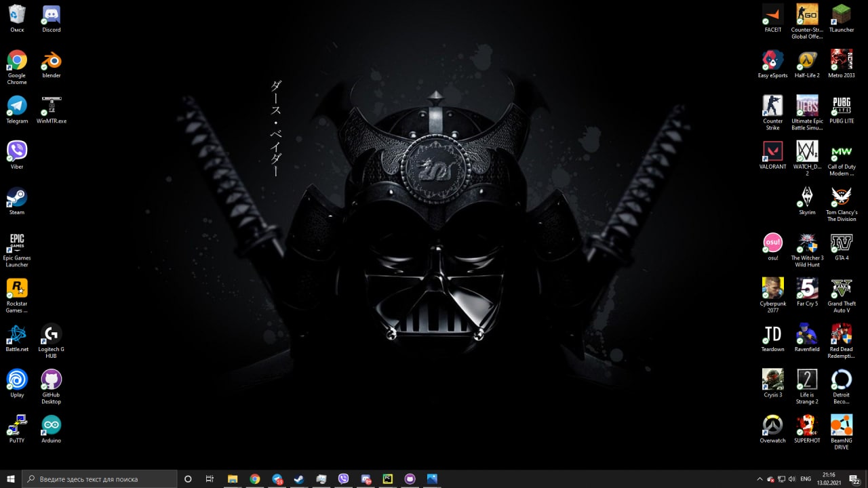Viewport: 868px width, 488px height.
Task: Select the Epic Games Launcher desktop icon
Action: (x=17, y=249)
